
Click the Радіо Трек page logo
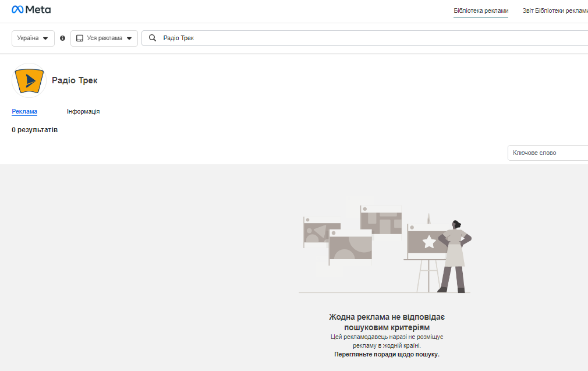pyautogui.click(x=29, y=80)
